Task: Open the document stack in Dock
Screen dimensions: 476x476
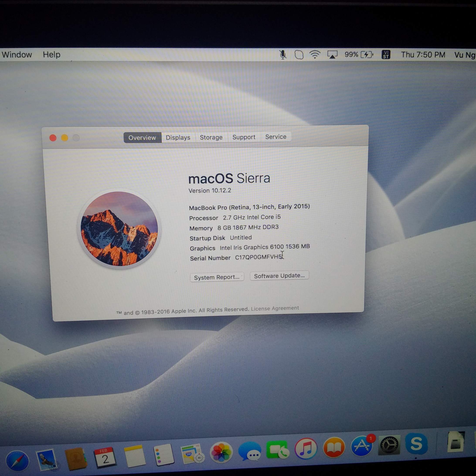Action: 456,442
